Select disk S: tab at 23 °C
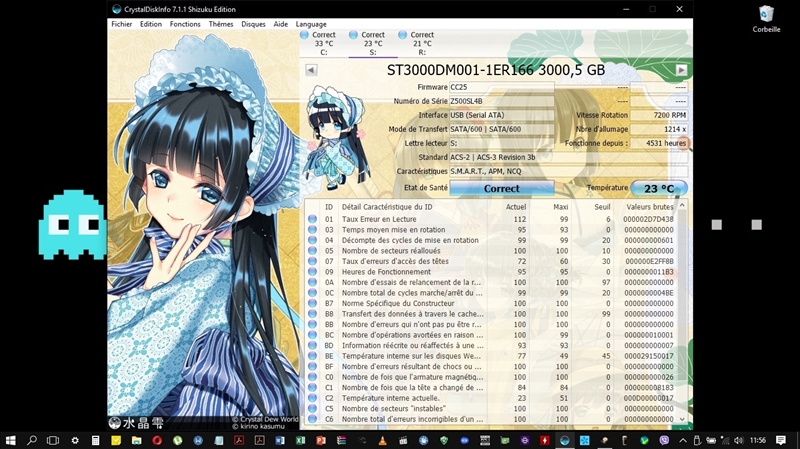800x449 pixels. pyautogui.click(x=373, y=43)
